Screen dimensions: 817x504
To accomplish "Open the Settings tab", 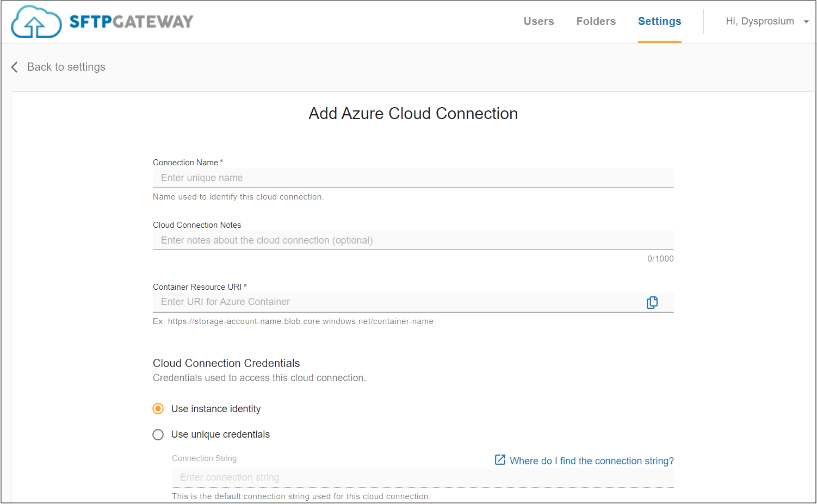I will pos(660,21).
